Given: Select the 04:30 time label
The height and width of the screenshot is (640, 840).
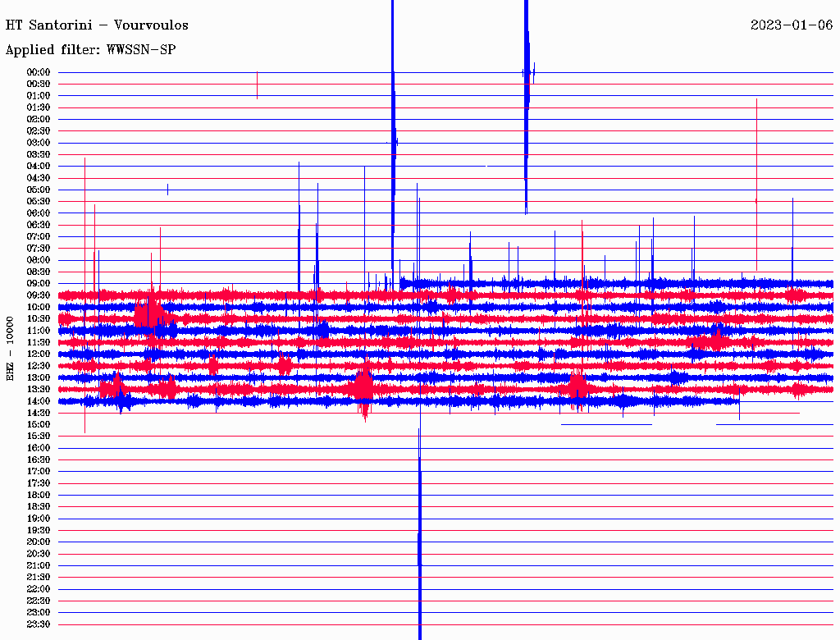Looking at the screenshot, I should [38, 178].
